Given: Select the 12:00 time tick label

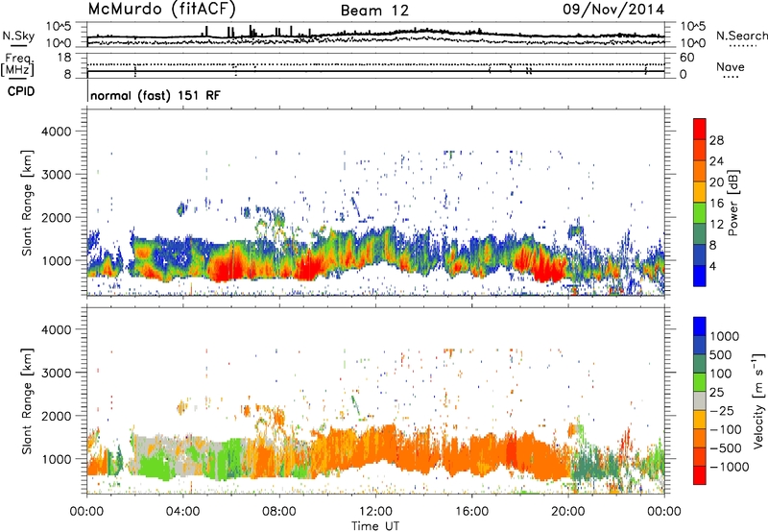Looking at the screenshot, I should tap(375, 512).
